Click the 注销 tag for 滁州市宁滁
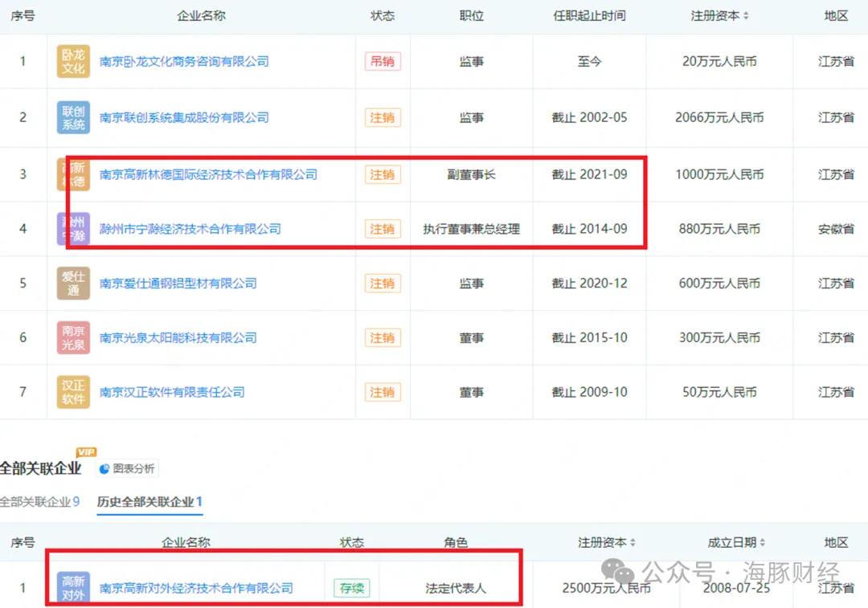 pos(383,228)
